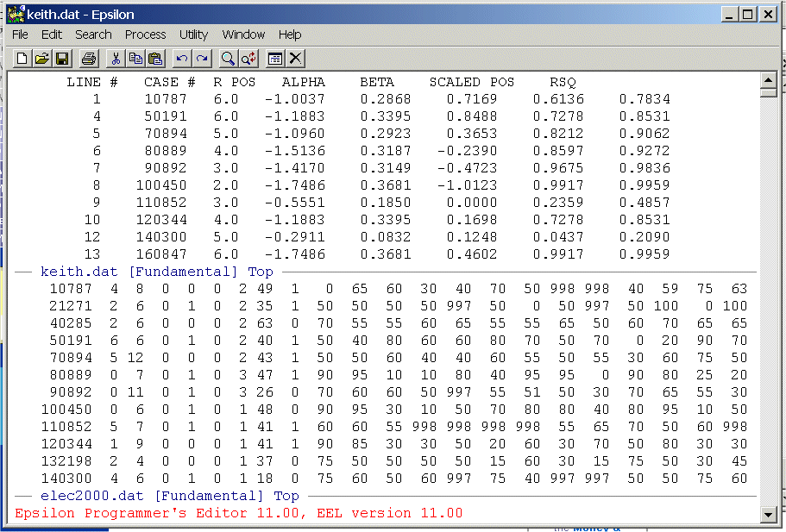Open the Utility menu
Image resolution: width=786 pixels, height=532 pixels.
(x=193, y=34)
